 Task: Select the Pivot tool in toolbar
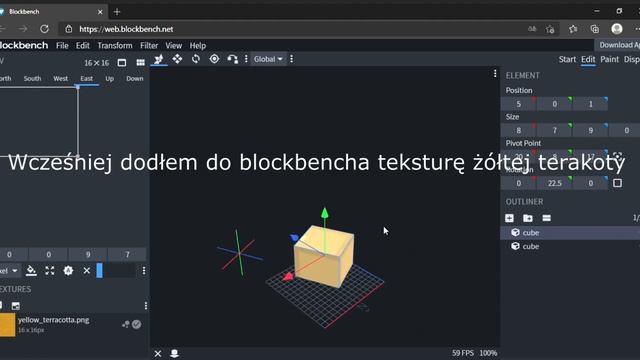pos(214,59)
